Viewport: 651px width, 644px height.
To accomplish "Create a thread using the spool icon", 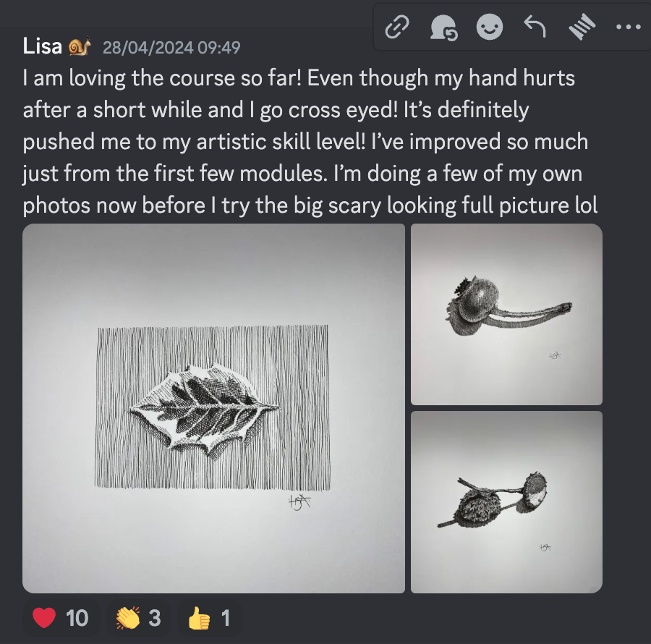I will [580, 27].
